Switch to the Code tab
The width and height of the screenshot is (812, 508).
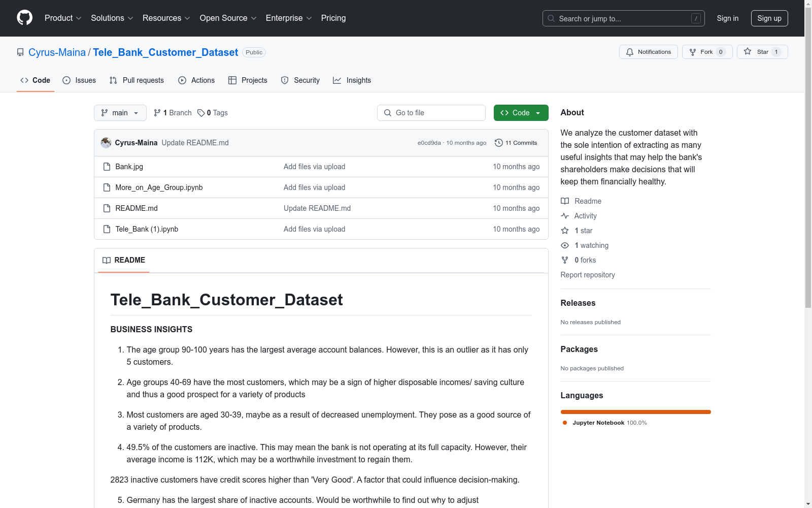pos(36,80)
